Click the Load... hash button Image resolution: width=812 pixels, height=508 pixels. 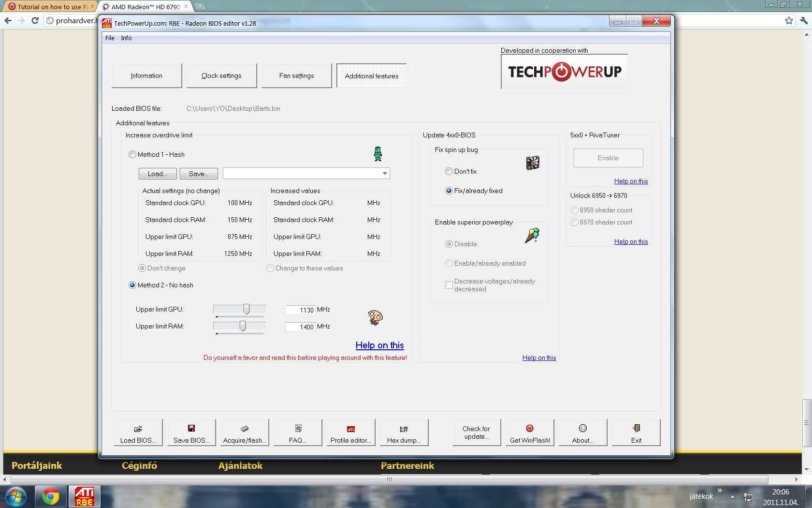pyautogui.click(x=157, y=174)
